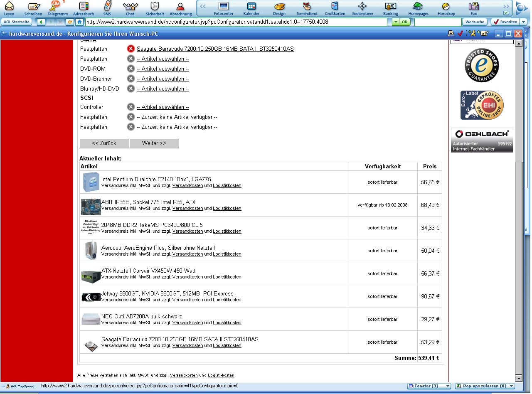Click the << Zurück button

pos(104,143)
